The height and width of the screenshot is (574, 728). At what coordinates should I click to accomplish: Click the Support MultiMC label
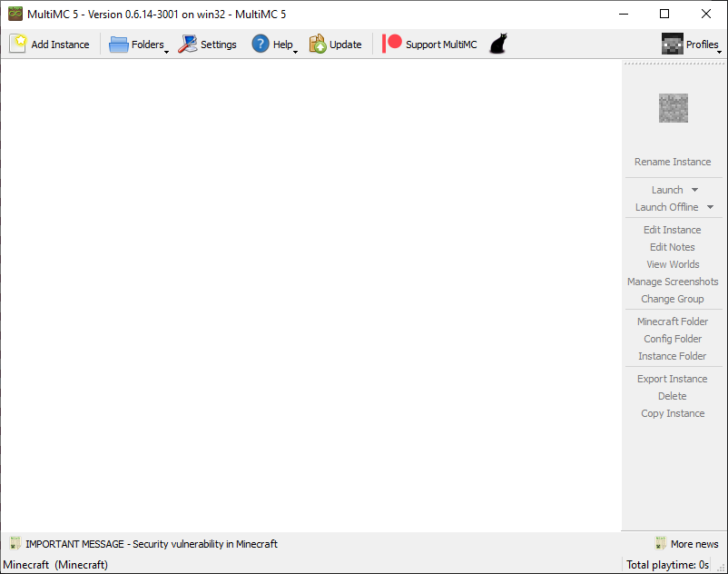point(441,45)
